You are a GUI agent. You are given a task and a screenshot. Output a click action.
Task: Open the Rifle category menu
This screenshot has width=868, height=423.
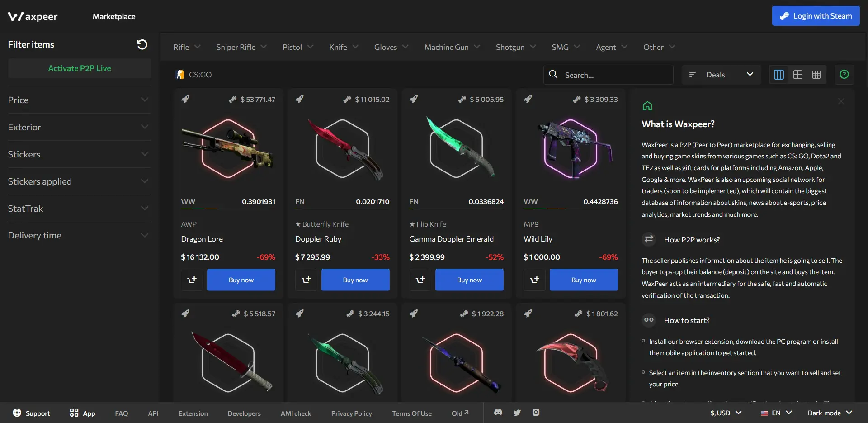(x=187, y=47)
